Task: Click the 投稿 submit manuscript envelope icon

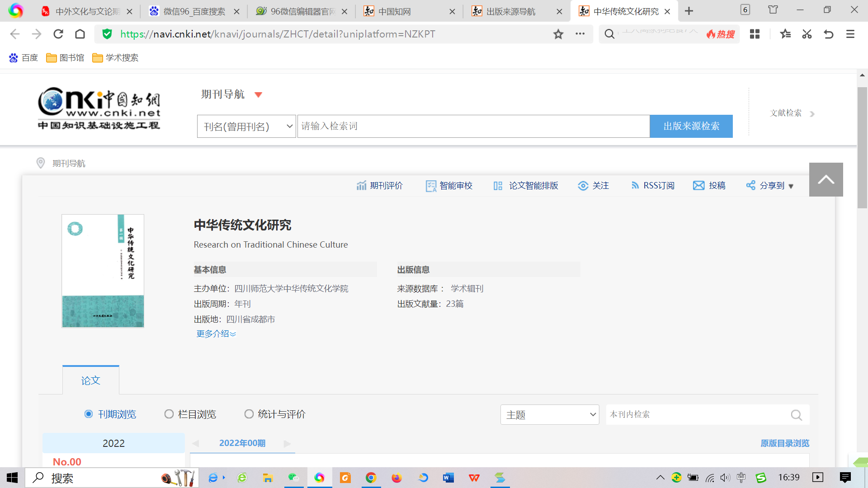Action: [698, 186]
